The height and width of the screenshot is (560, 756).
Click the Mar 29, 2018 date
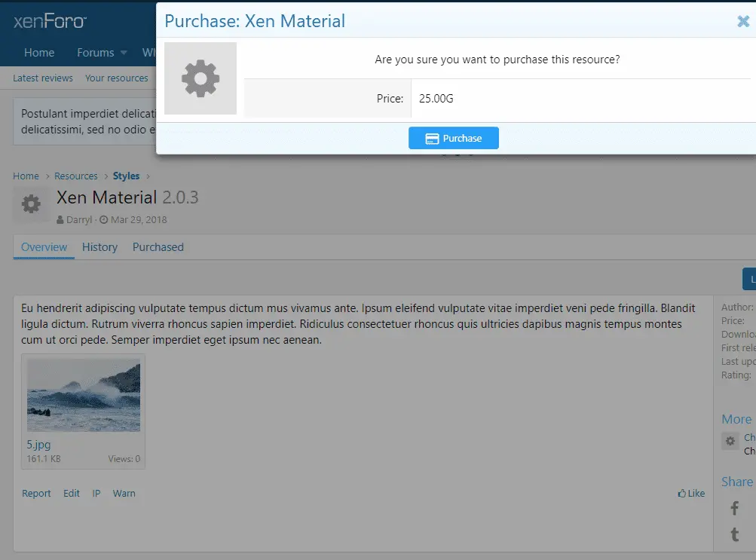click(139, 220)
